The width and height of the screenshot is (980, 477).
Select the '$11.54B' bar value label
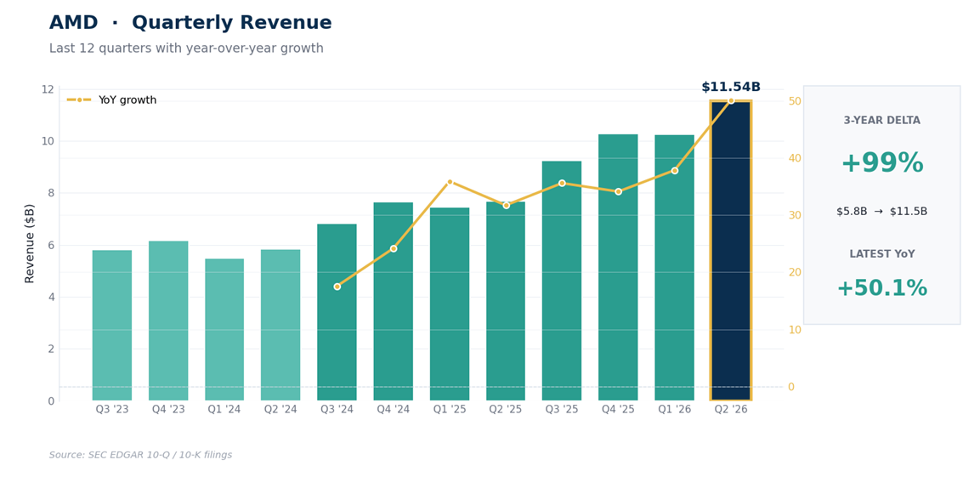tap(731, 88)
